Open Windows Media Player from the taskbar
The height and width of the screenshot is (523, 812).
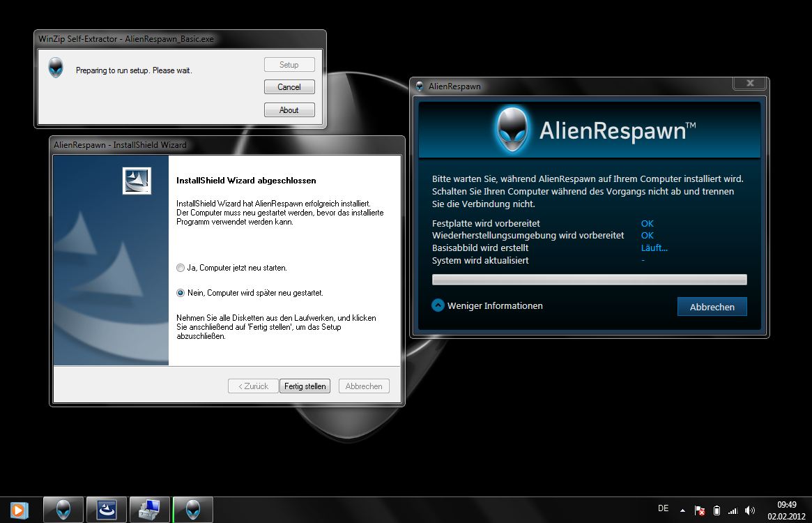click(19, 510)
